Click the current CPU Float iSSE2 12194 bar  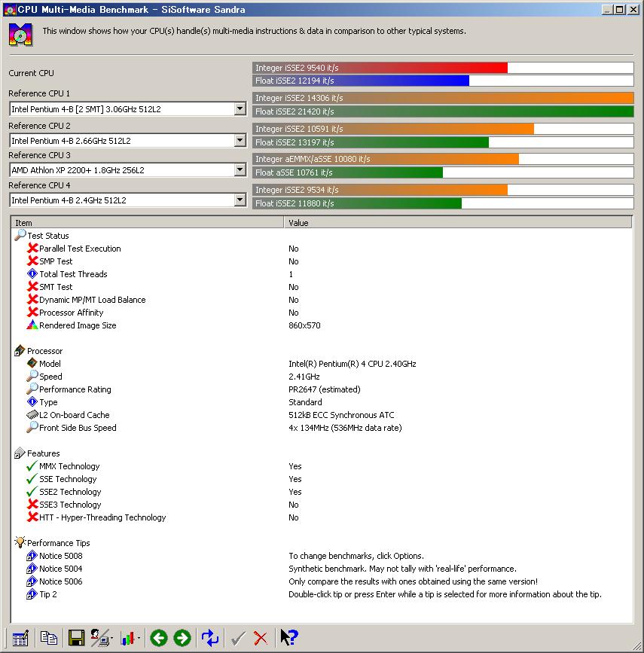443,81
